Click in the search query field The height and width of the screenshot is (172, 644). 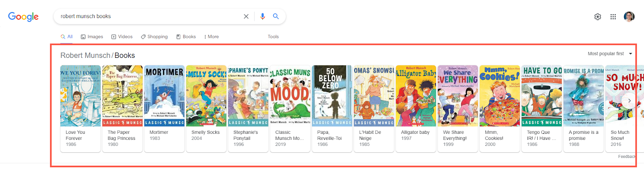coord(149,16)
